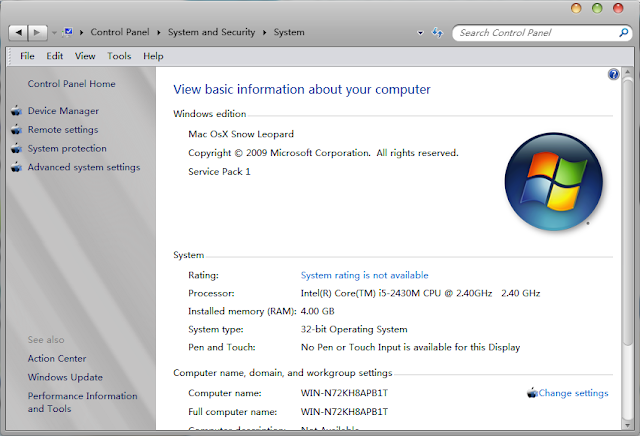Open Device Manager link
The width and height of the screenshot is (640, 436).
pos(63,111)
